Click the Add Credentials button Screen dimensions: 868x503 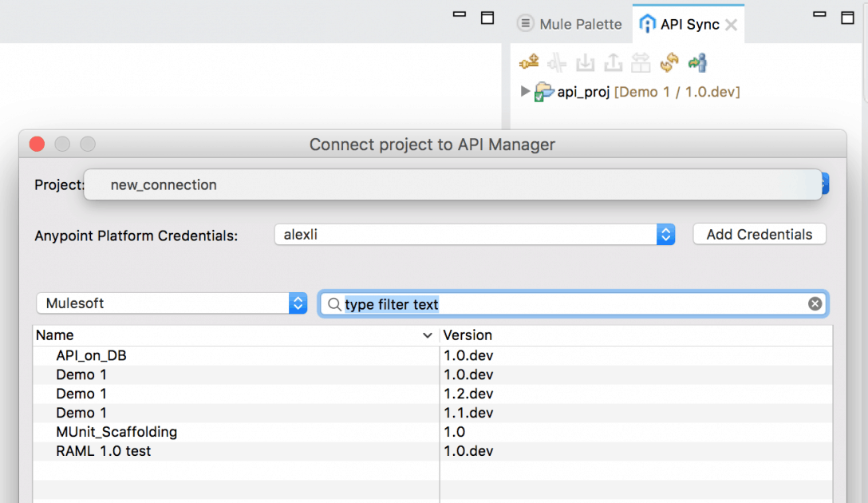tap(759, 234)
